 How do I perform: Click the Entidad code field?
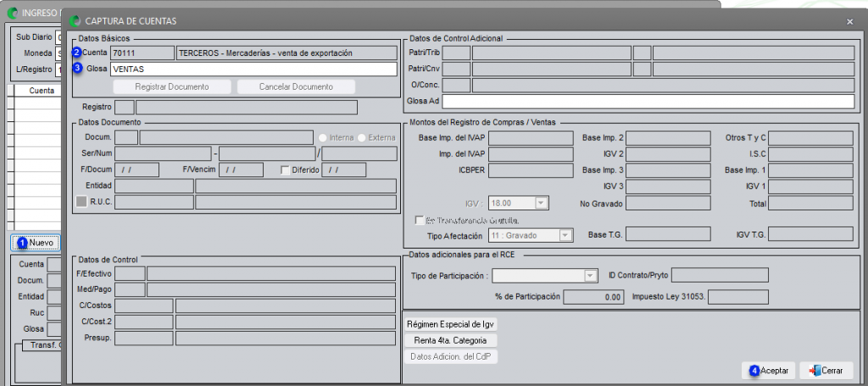154,186
